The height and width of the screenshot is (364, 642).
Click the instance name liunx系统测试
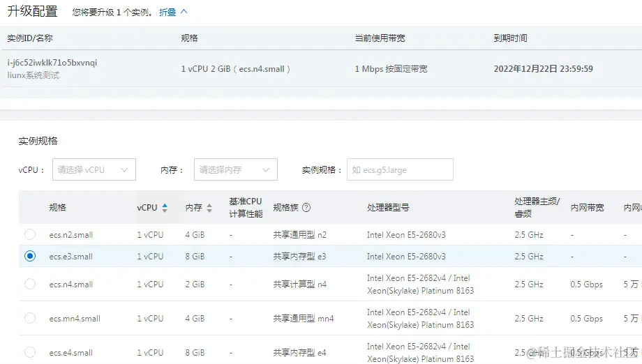pyautogui.click(x=33, y=75)
